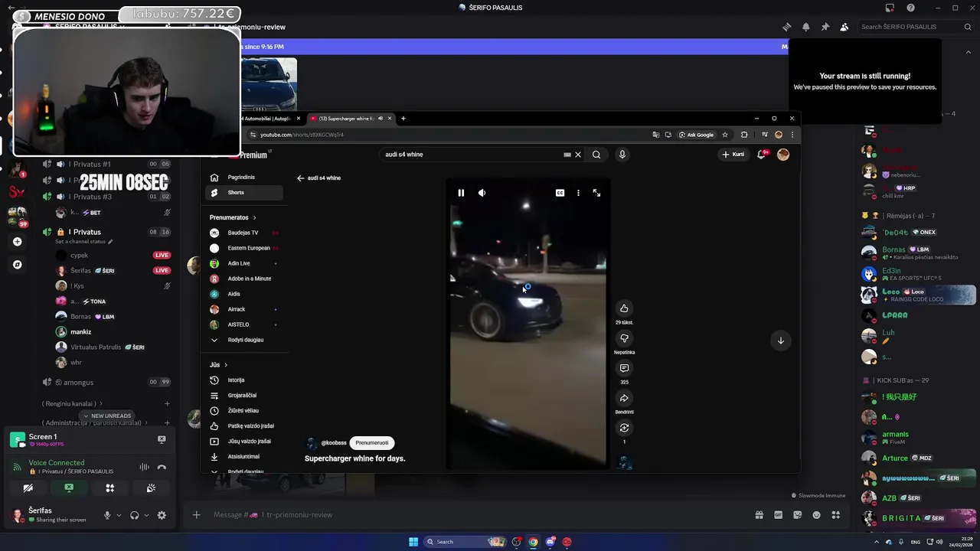Open headphone output options dropdown
Image resolution: width=980 pixels, height=551 pixels.
coord(146,515)
